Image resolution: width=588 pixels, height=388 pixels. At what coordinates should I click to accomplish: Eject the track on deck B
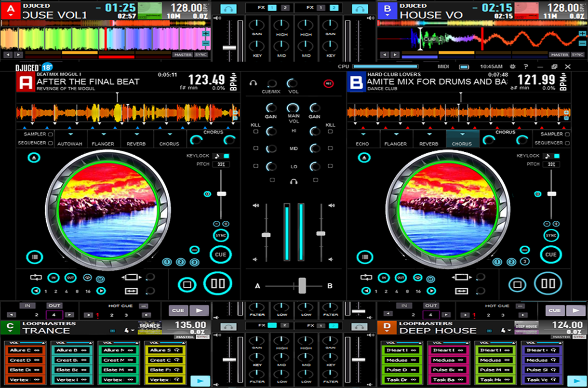tap(364, 158)
